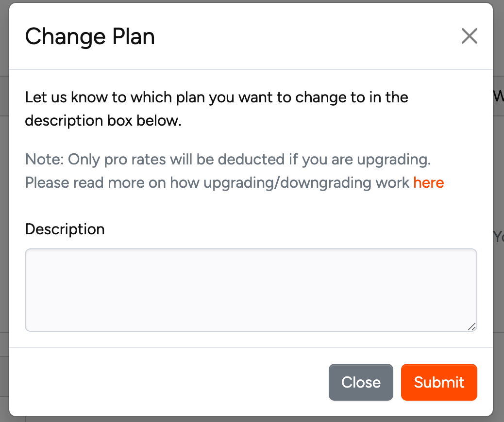Image resolution: width=504 pixels, height=422 pixels.
Task: Submit the plan change request
Action: pyautogui.click(x=439, y=382)
